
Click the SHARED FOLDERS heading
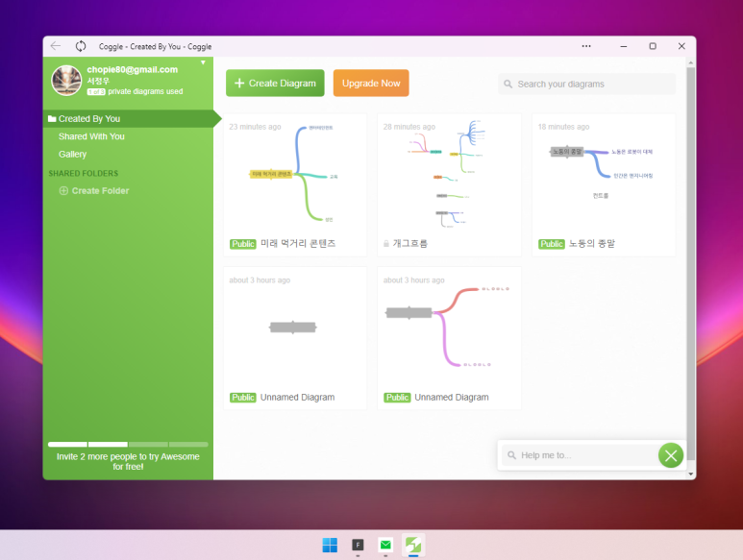click(84, 173)
